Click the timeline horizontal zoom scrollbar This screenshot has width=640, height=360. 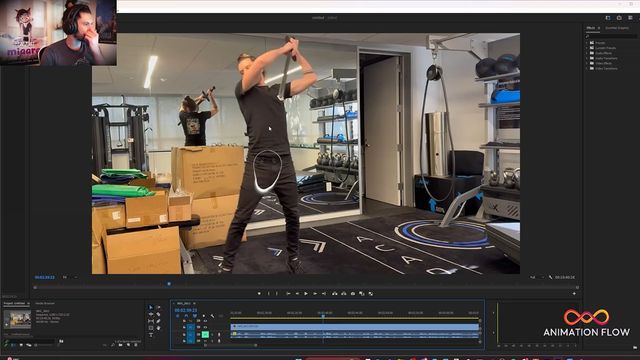[231, 345]
